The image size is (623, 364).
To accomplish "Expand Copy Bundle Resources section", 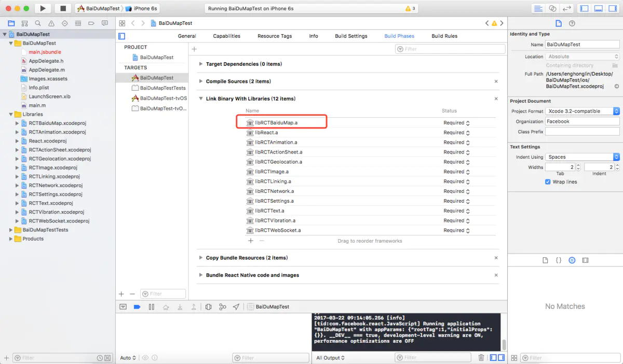I will (x=201, y=258).
